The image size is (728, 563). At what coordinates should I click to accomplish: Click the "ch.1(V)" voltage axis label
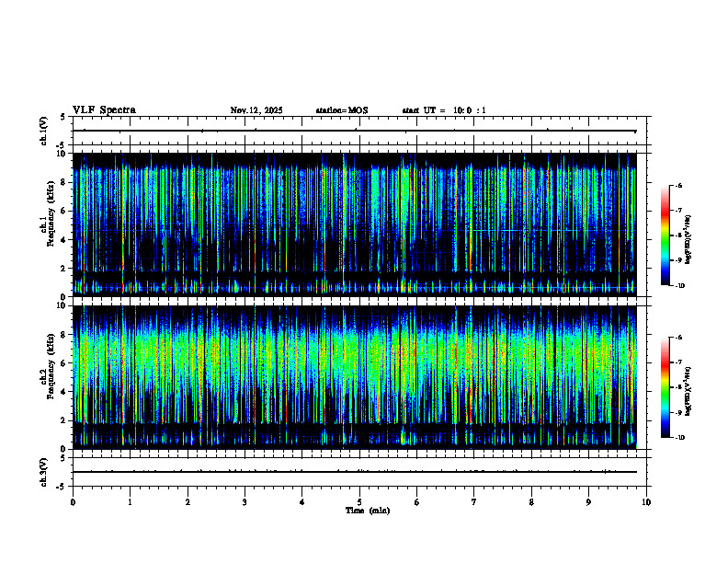(x=43, y=131)
